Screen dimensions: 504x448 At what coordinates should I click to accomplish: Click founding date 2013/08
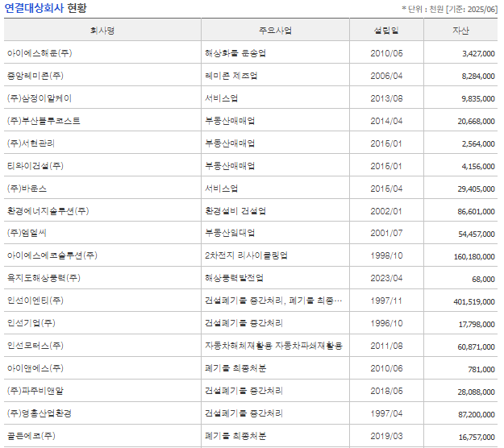386,98
